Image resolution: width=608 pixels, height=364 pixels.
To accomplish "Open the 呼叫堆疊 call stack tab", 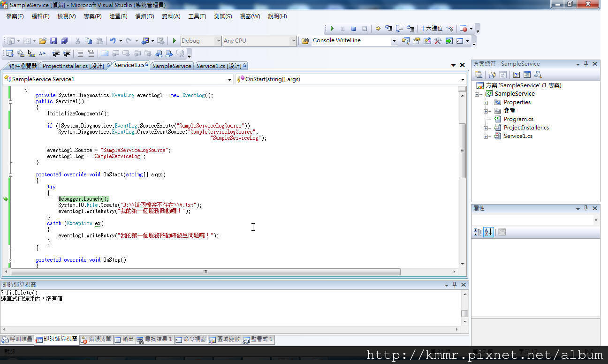I will pyautogui.click(x=17, y=339).
